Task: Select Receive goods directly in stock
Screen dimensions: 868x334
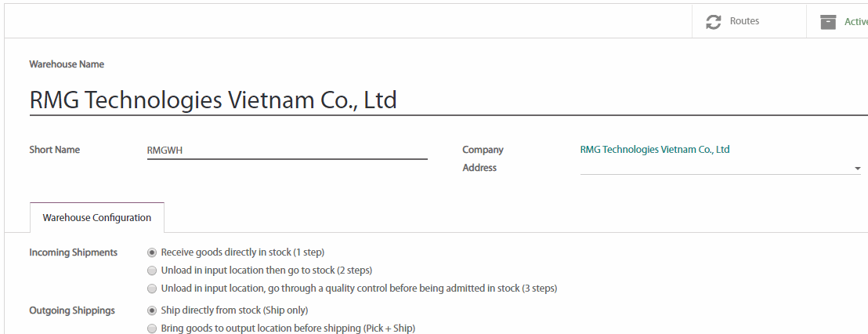Action: (x=152, y=252)
